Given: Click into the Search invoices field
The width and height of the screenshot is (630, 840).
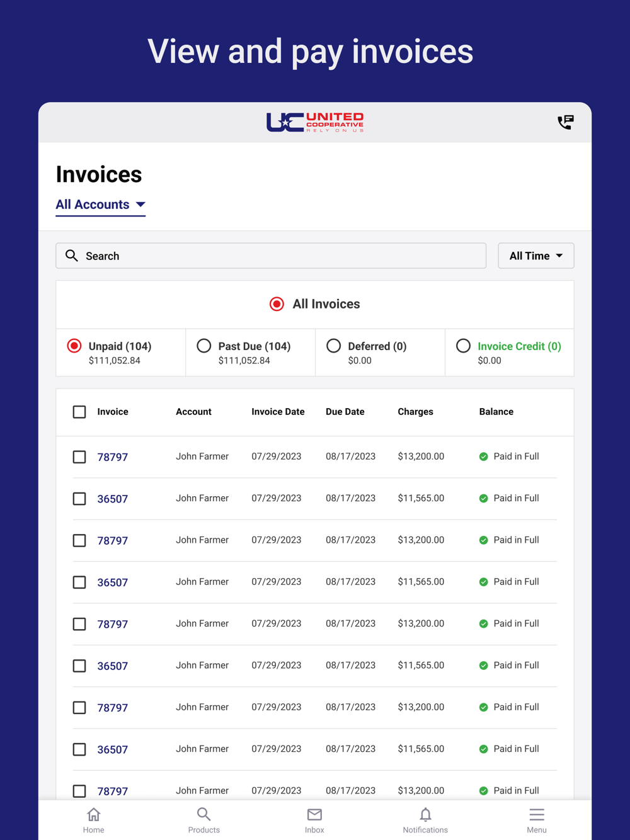Looking at the screenshot, I should pyautogui.click(x=271, y=256).
